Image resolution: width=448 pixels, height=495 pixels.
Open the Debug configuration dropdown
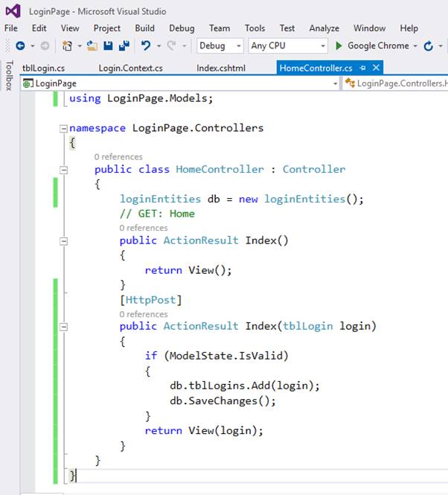coord(220,46)
